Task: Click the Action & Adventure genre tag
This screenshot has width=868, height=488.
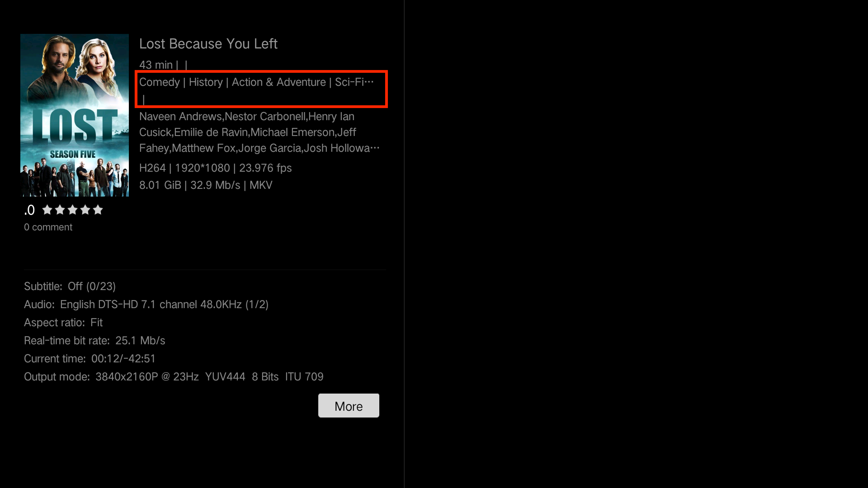Action: coord(278,82)
